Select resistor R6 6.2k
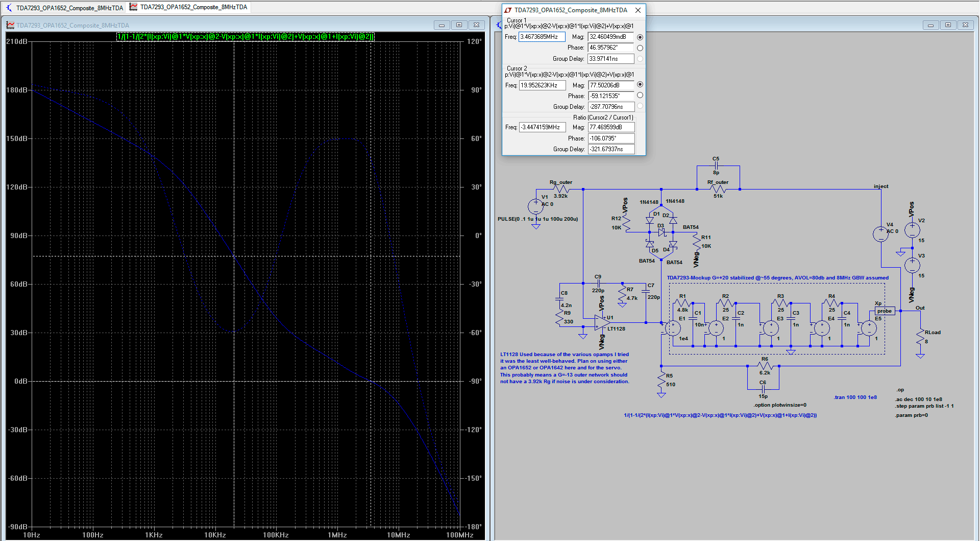Image resolution: width=980 pixels, height=541 pixels. point(765,366)
